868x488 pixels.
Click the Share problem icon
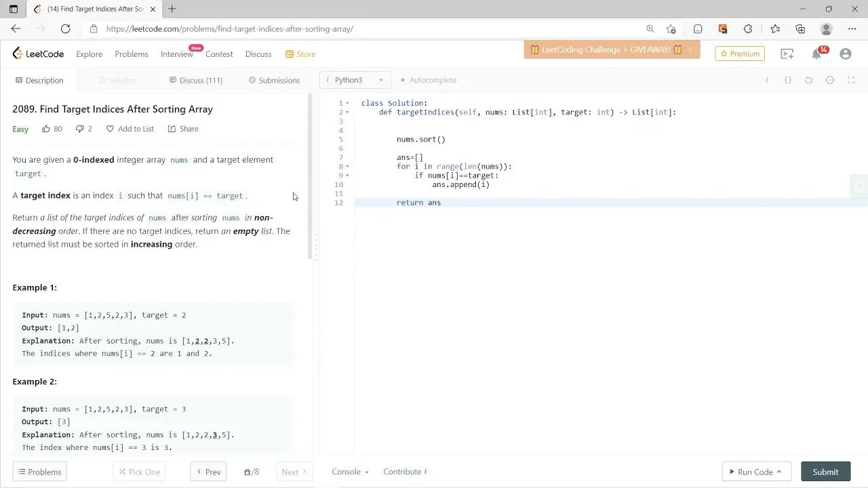(x=172, y=129)
